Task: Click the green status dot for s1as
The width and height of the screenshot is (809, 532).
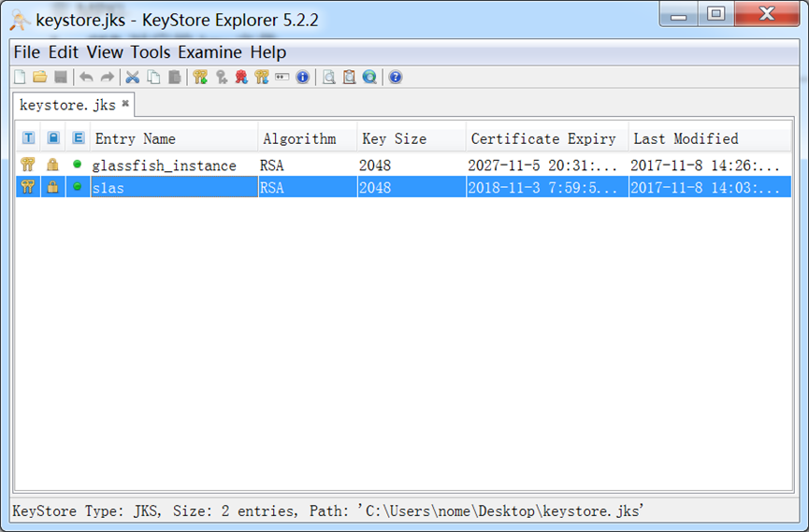Action: 78,186
